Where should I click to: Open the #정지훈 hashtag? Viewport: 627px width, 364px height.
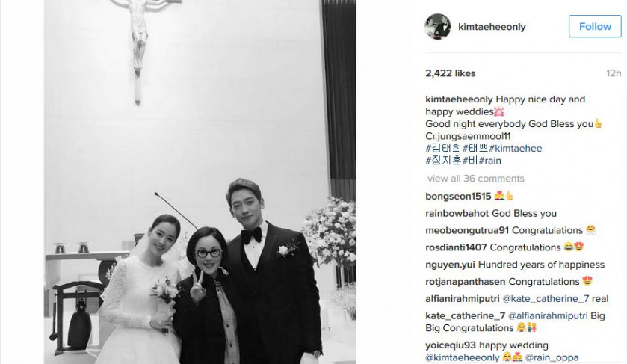444,161
